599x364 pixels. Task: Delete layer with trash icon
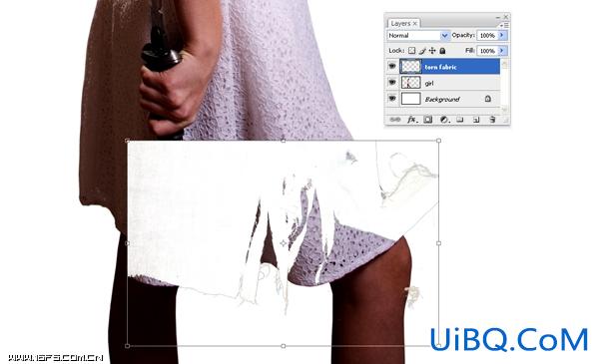[x=492, y=120]
